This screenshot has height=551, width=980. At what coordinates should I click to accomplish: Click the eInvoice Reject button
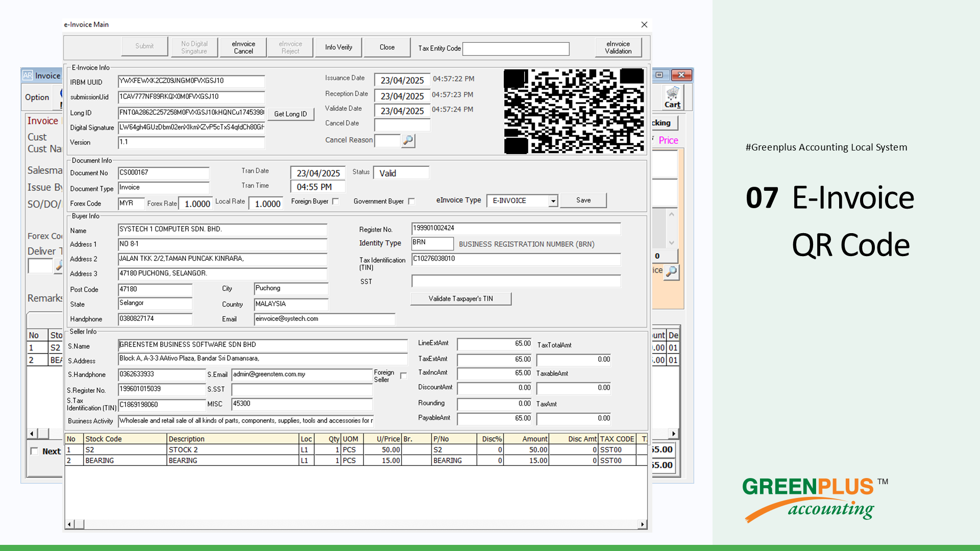tap(290, 47)
